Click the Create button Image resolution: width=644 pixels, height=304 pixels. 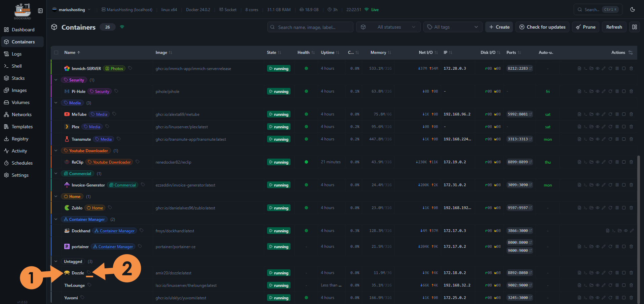coord(499,27)
